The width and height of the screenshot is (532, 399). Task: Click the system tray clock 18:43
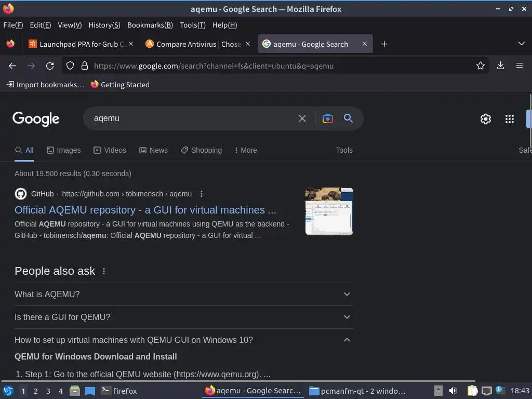(x=520, y=391)
